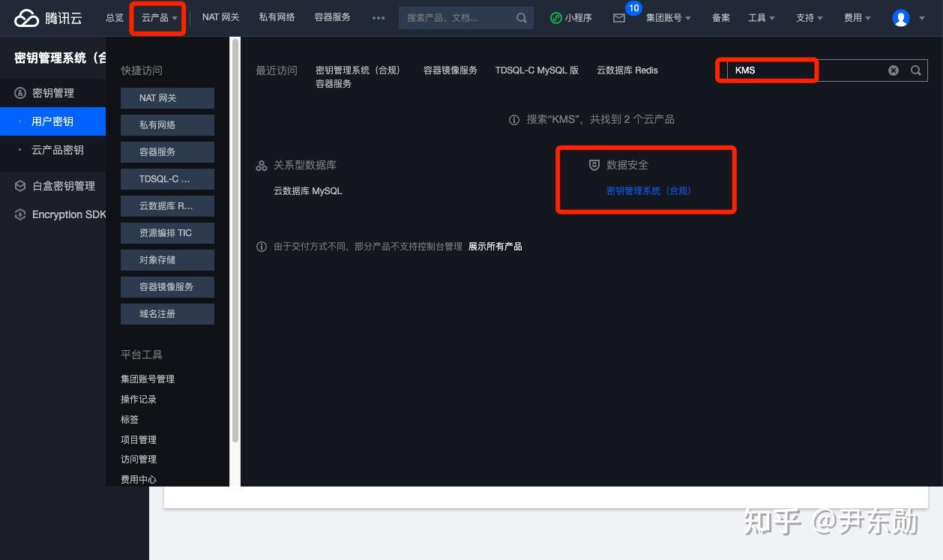Click the ellipsis icon for more nav items
Screen dimensions: 943x560
tap(378, 17)
